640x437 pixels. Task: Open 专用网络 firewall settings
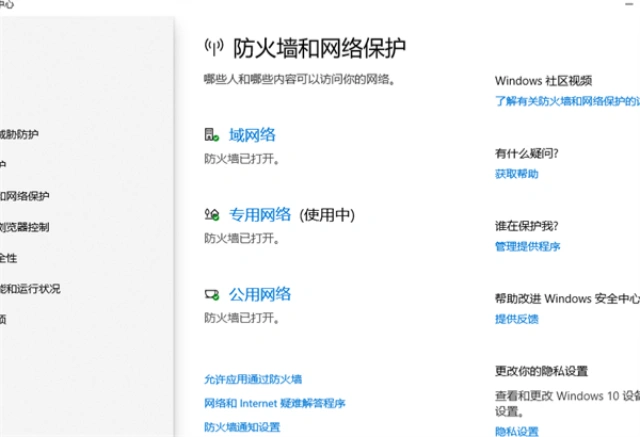pos(260,215)
